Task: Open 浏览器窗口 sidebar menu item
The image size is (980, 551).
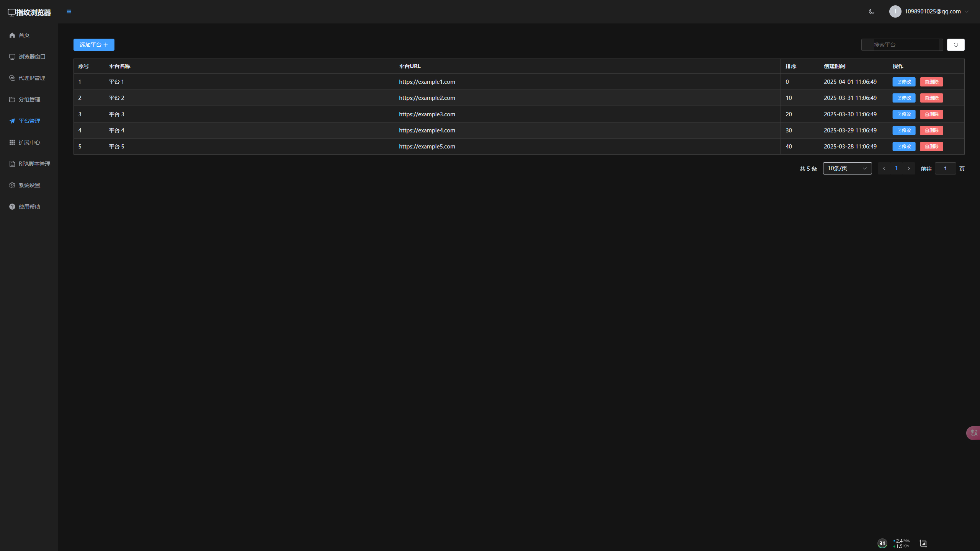Action: [x=32, y=57]
